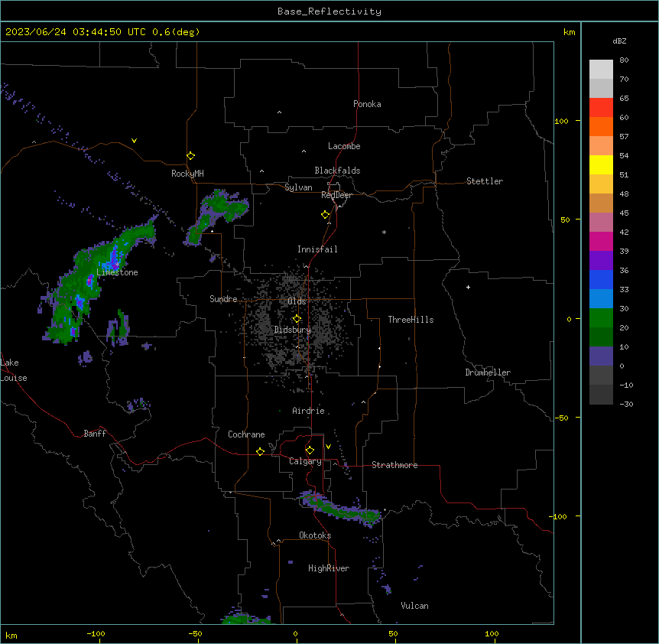Click the ThreeHills city label
The width and height of the screenshot is (659, 644).
pos(411,320)
